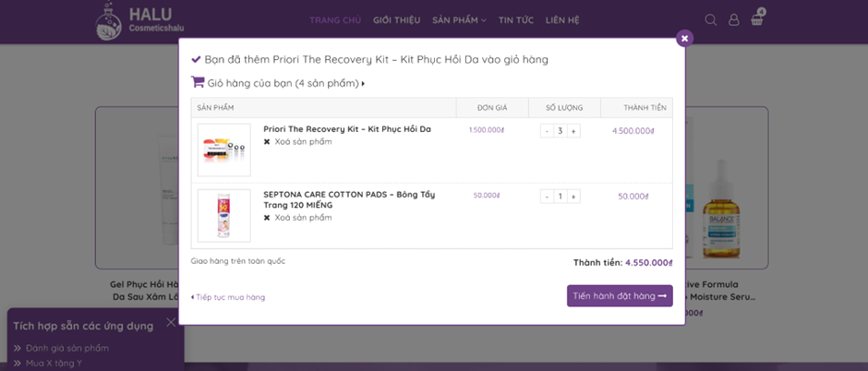Close the Tích hợp sẵn các ứng dụng panel
Image resolution: width=868 pixels, height=371 pixels.
pos(171,322)
